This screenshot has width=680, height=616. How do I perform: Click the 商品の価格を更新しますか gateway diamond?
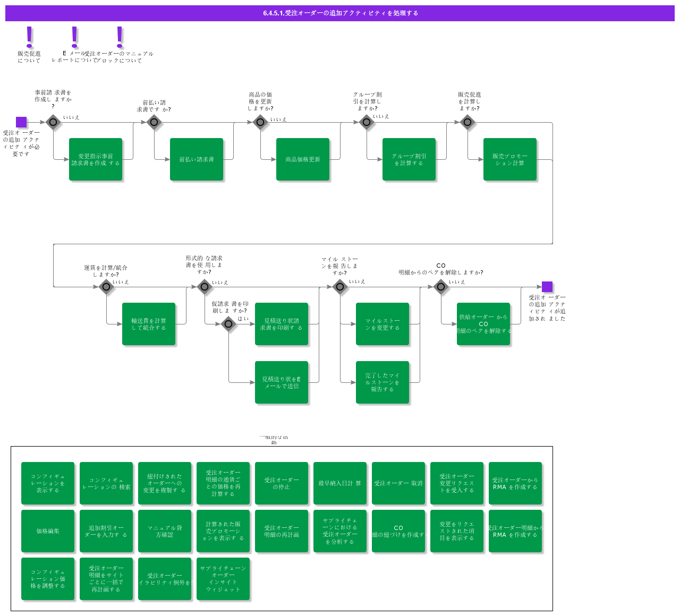pos(260,122)
